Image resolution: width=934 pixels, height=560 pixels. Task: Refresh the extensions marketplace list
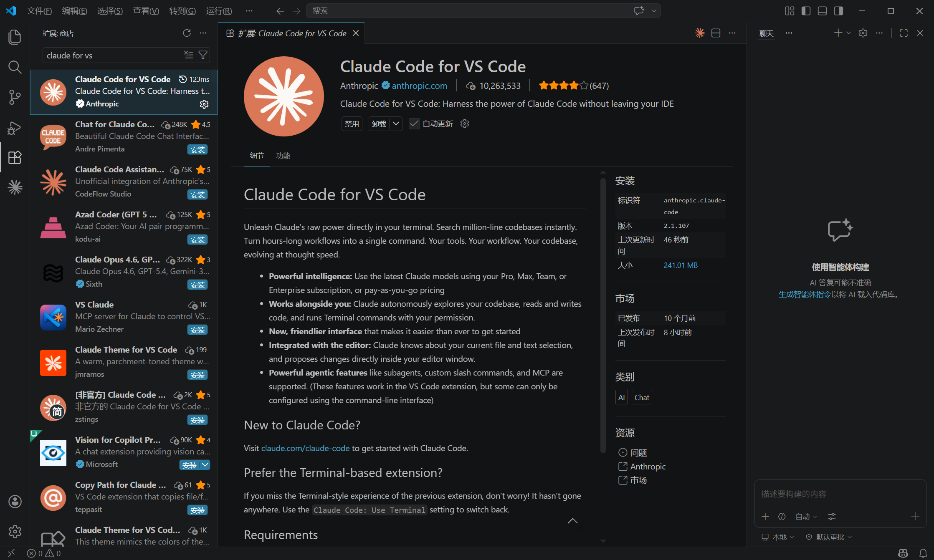187,33
